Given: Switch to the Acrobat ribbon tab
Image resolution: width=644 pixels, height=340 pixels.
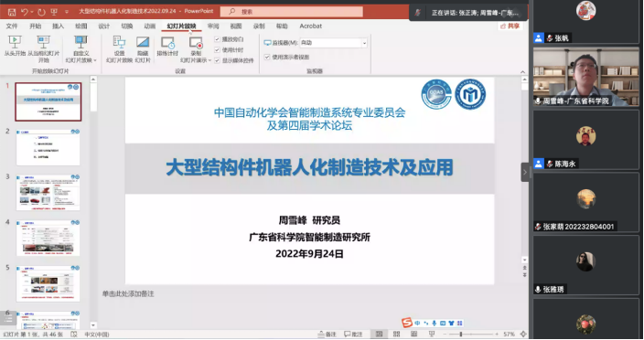Looking at the screenshot, I should click(310, 26).
